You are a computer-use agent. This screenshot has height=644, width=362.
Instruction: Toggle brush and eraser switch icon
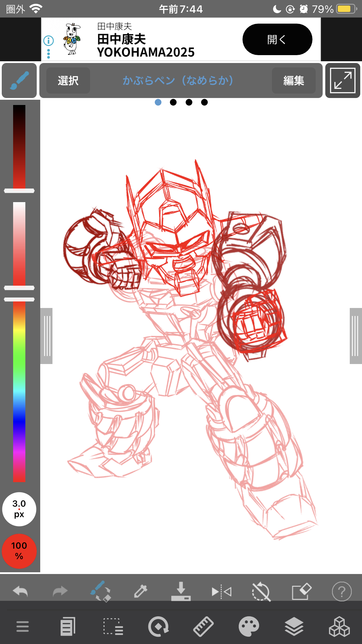pos(101,591)
